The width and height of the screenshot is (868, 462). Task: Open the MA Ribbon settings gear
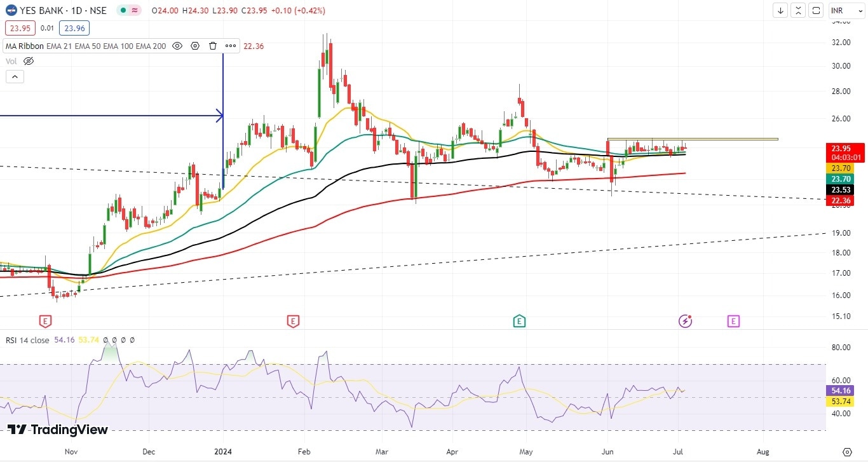194,46
